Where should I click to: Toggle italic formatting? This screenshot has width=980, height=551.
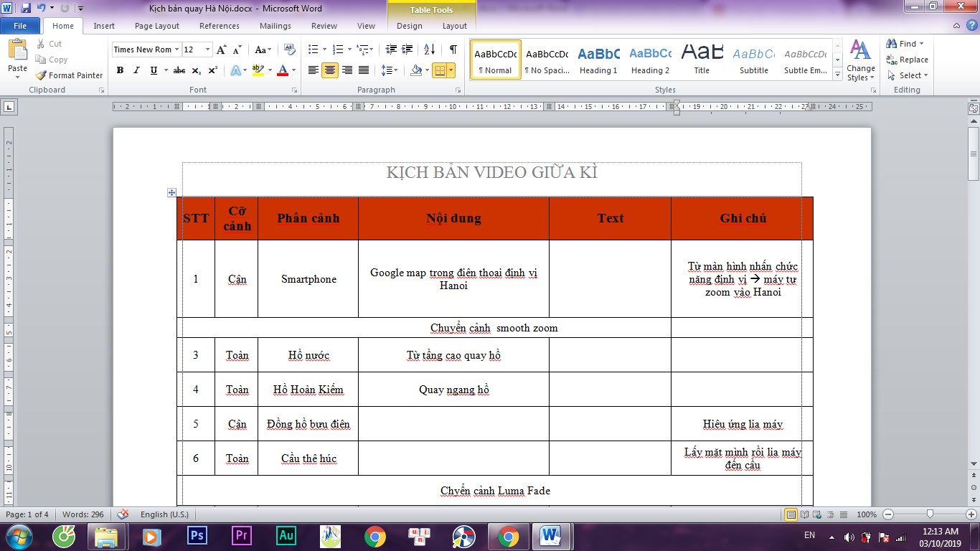point(136,70)
